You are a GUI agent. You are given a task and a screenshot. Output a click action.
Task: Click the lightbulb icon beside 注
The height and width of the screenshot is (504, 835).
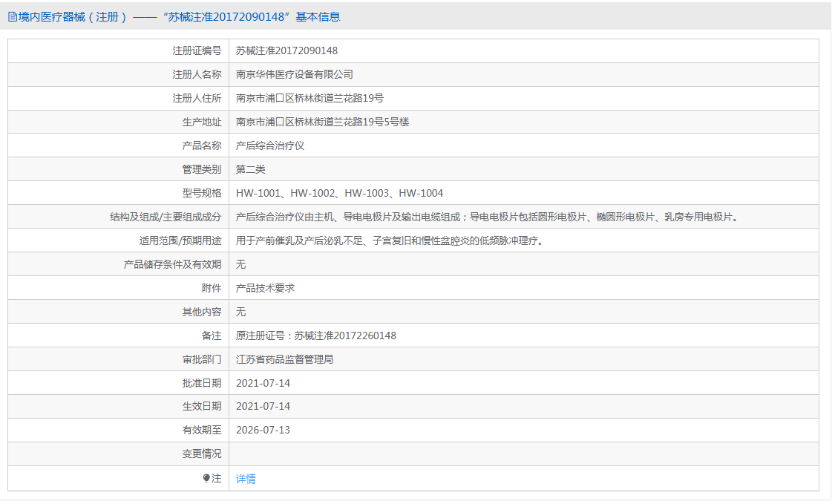206,479
